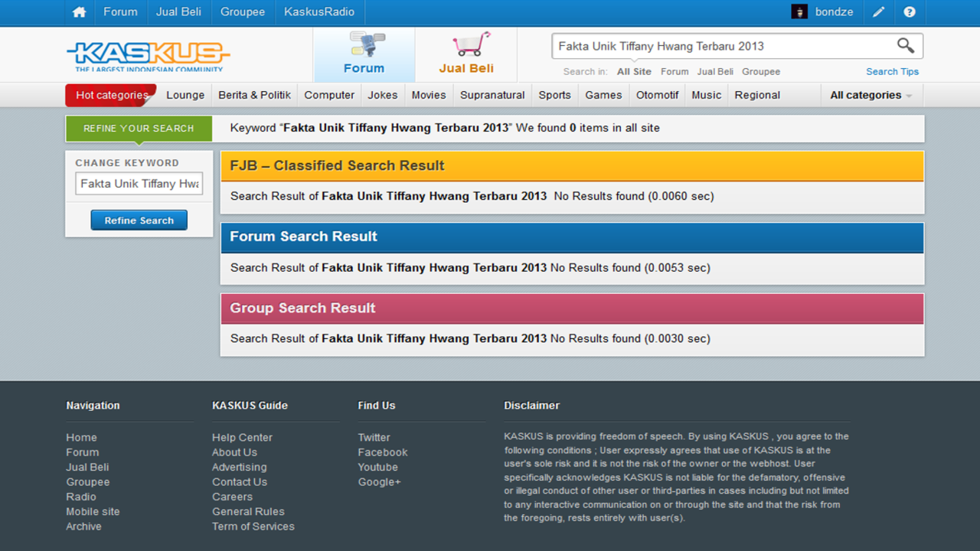Viewport: 980px width, 551px height.
Task: Click Refine Your Search header
Action: [x=139, y=129]
